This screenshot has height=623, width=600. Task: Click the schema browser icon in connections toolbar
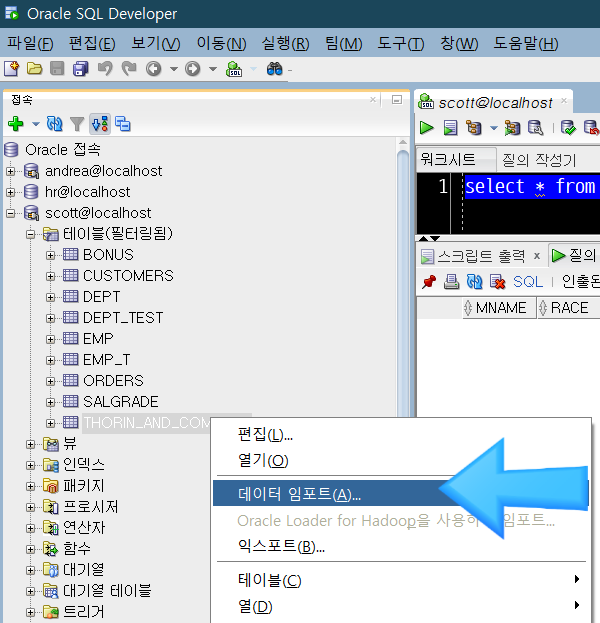tap(122, 124)
